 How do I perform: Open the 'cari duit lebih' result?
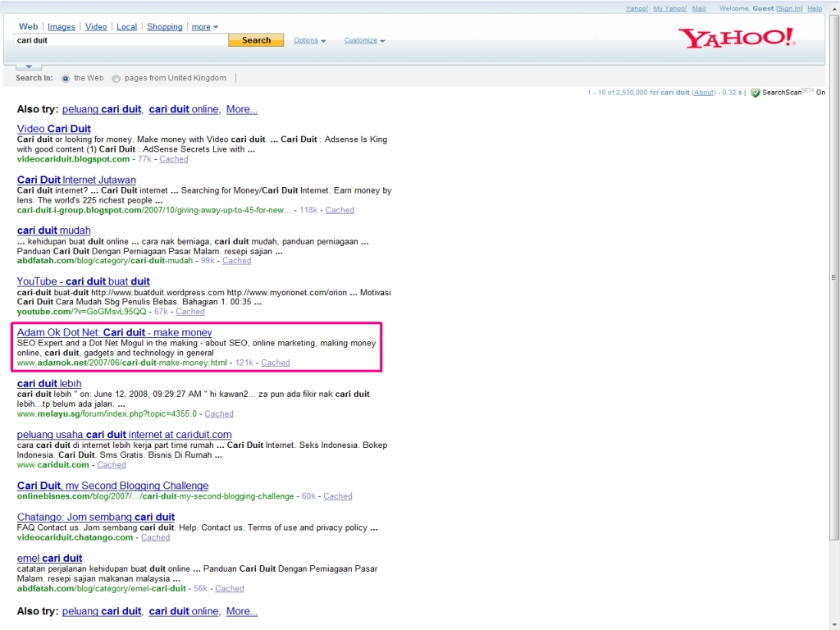[48, 384]
